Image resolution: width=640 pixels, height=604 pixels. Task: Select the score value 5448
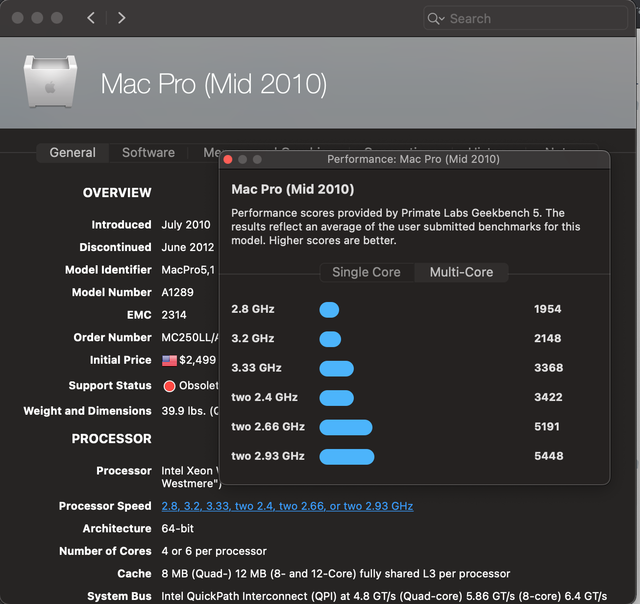pos(549,456)
